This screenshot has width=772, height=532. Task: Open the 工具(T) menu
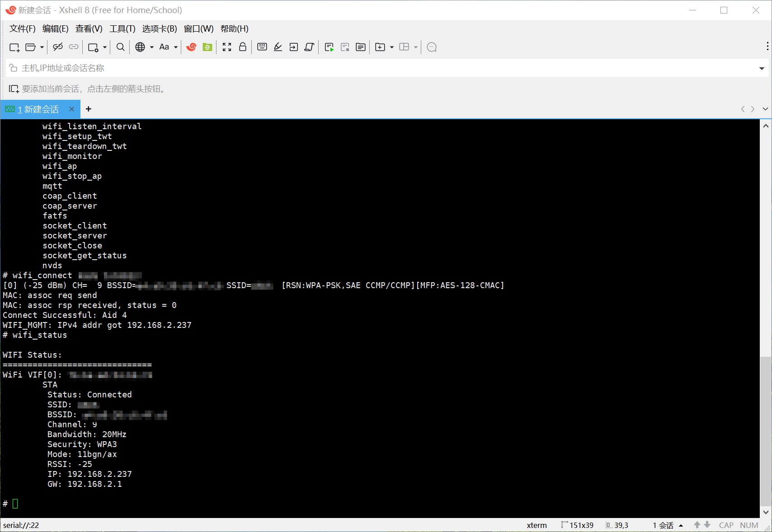[x=122, y=29]
